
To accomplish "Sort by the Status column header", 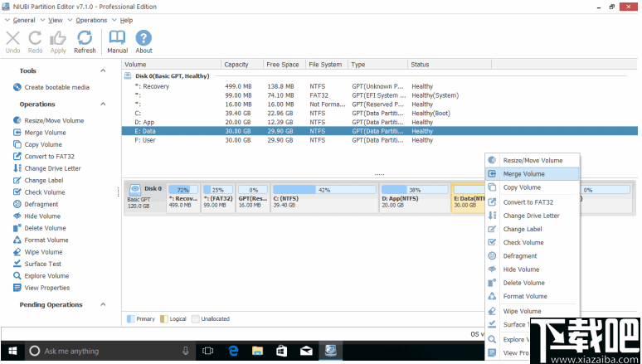I will point(450,65).
